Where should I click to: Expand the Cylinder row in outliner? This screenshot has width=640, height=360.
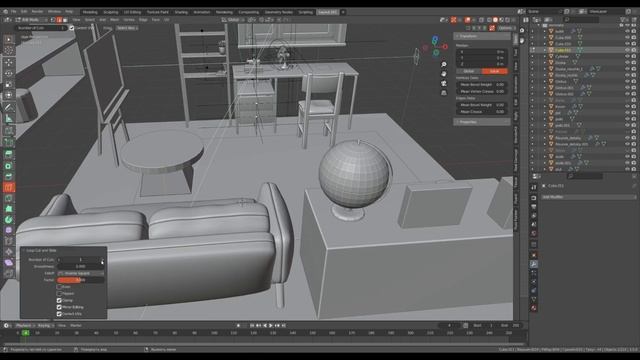tap(544, 56)
